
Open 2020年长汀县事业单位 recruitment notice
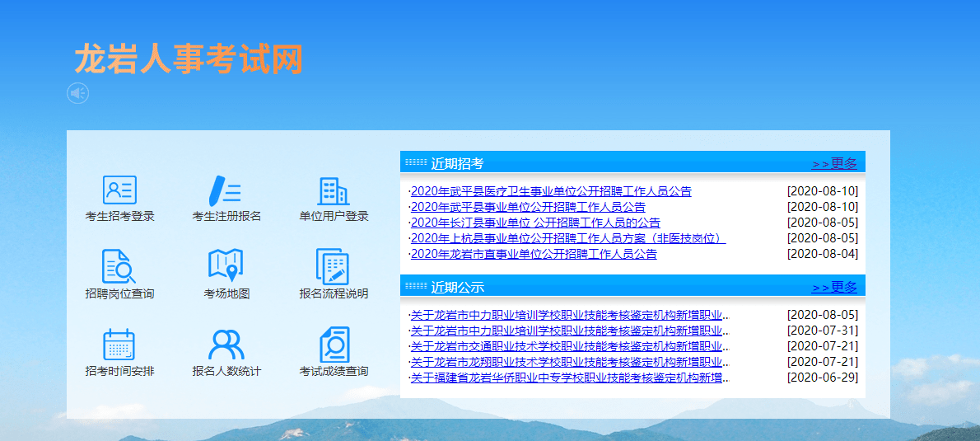[x=535, y=223]
